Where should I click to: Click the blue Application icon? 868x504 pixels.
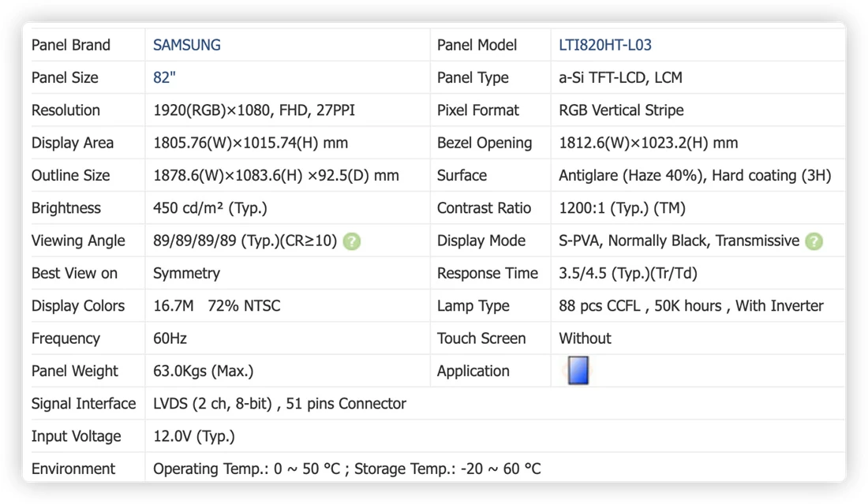tap(578, 370)
